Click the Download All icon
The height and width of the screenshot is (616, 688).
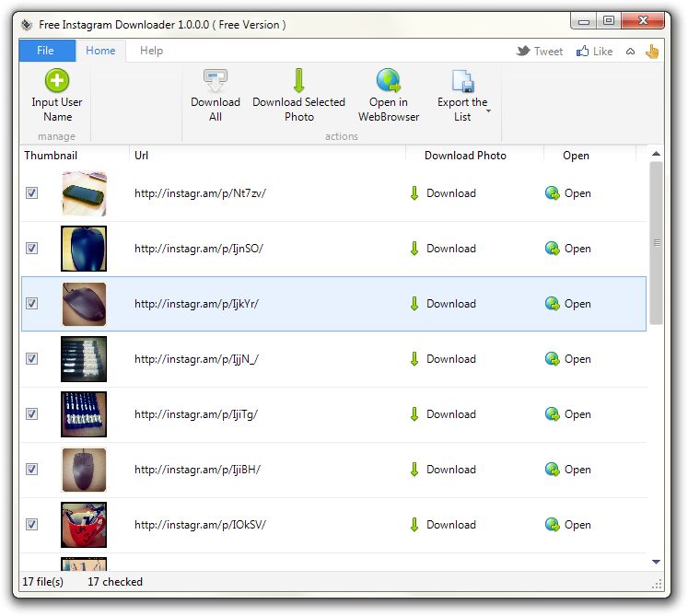pyautogui.click(x=216, y=80)
